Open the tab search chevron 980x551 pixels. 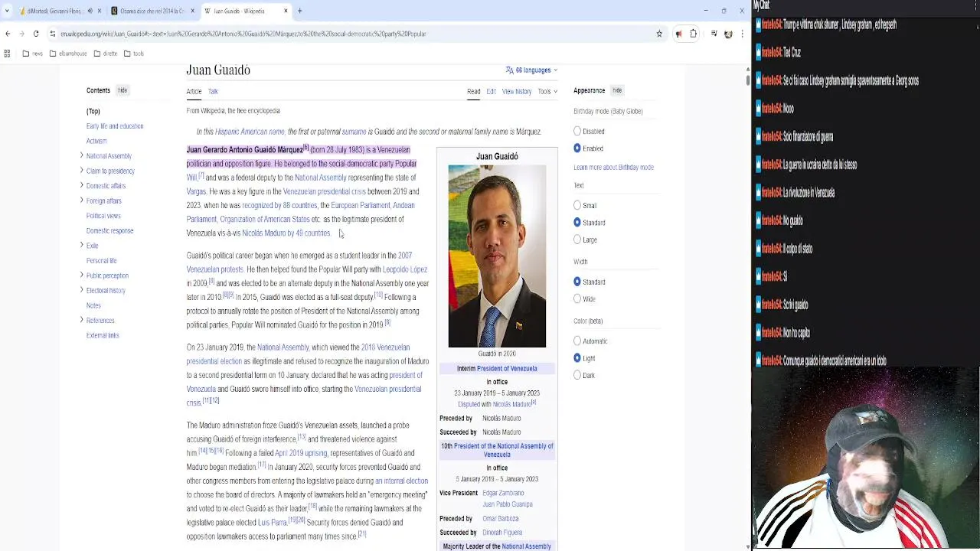[7, 11]
